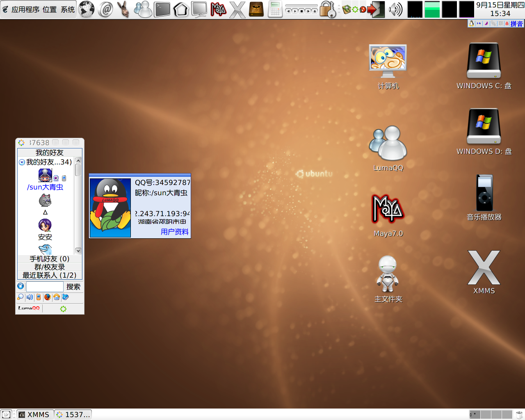Click the grey cat avatar friend
This screenshot has width=525, height=420.
click(x=45, y=200)
